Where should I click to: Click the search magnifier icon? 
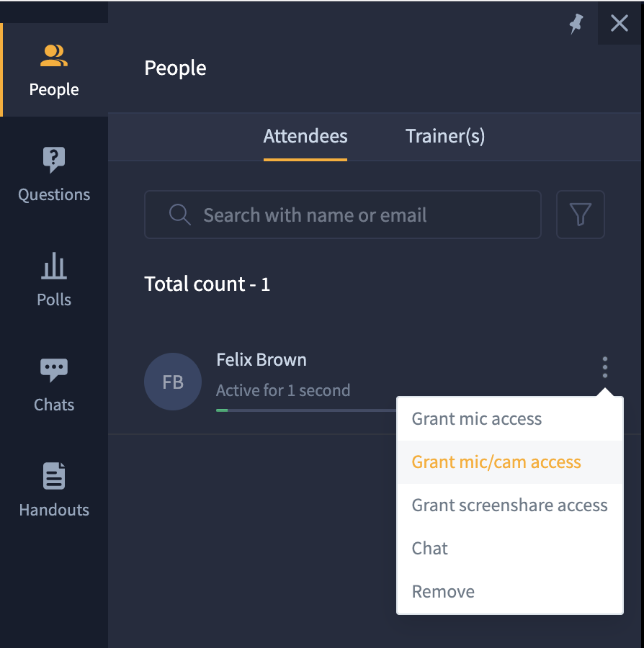click(180, 215)
